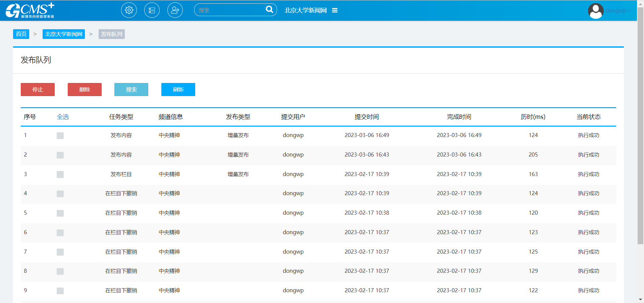The image size is (644, 303).
Task: Click the 全选 select-all link
Action: click(63, 117)
